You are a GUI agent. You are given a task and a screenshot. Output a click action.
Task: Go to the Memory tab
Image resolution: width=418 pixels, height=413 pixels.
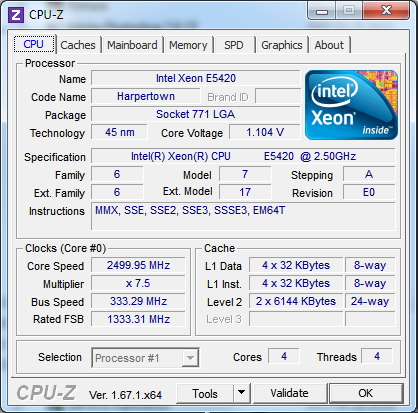(188, 45)
